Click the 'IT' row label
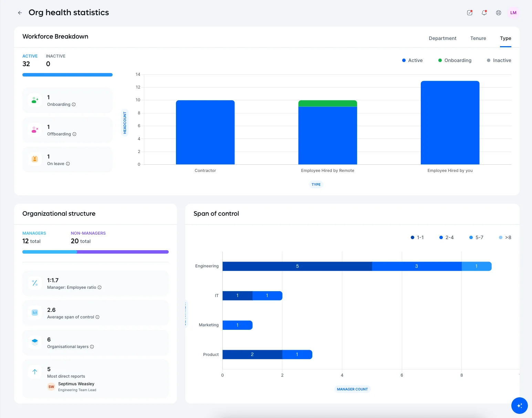 pos(217,296)
